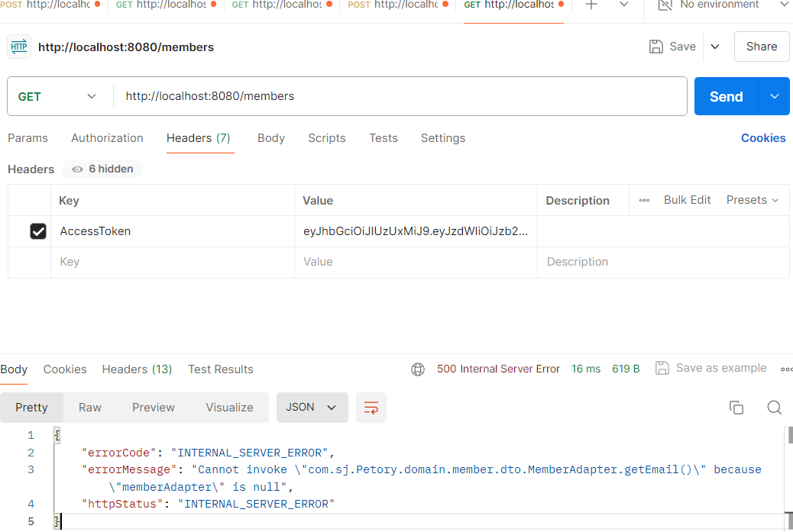Click the eye icon in the 6 hidden badge
This screenshot has width=793, height=532.
tap(77, 169)
